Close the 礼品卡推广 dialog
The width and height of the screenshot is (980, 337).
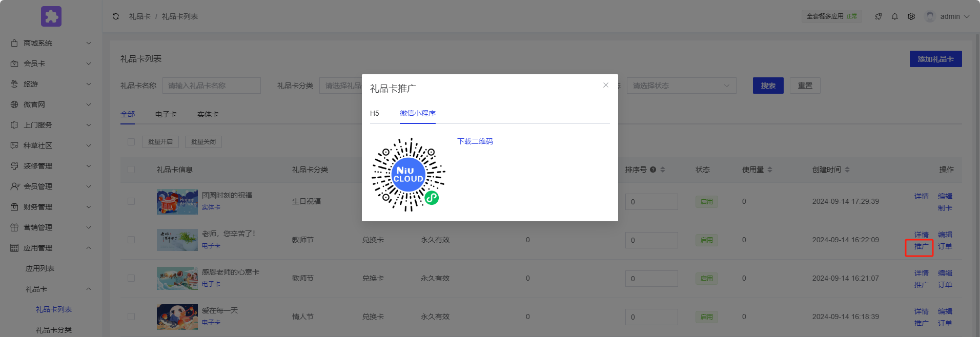(606, 85)
